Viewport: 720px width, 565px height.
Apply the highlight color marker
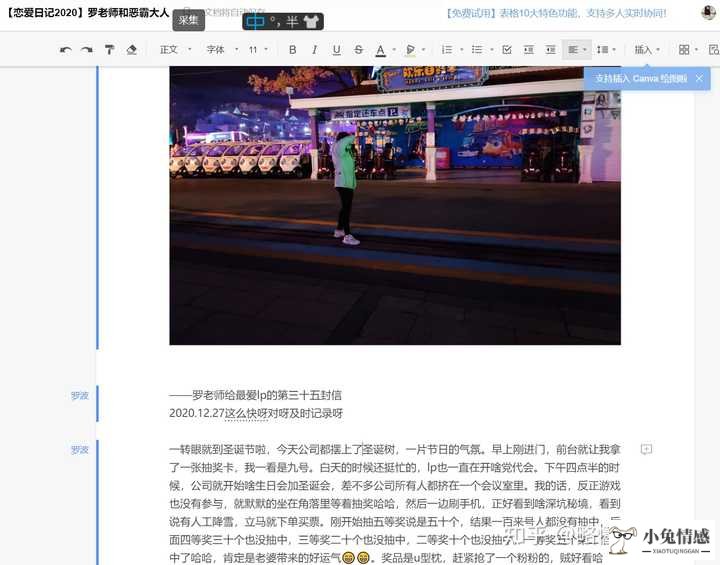pyautogui.click(x=411, y=50)
